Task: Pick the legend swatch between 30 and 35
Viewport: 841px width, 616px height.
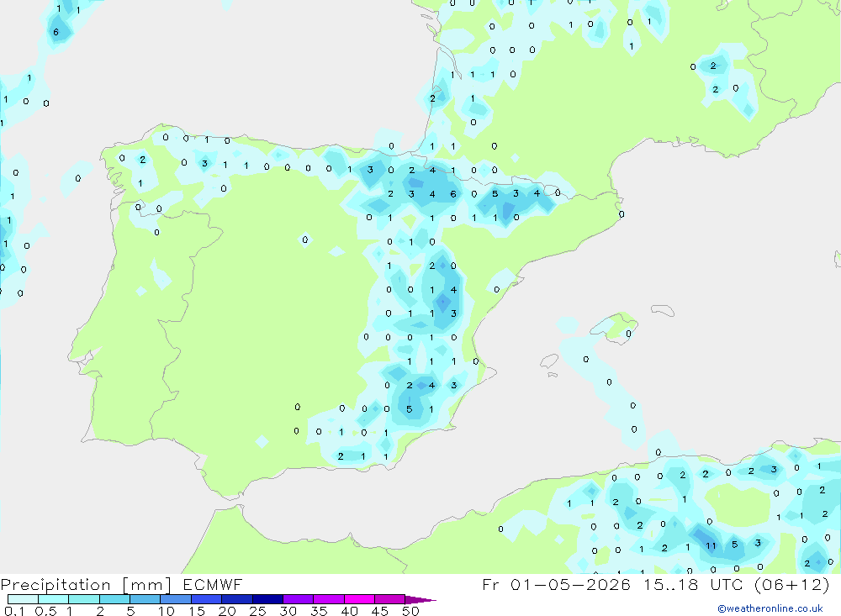Action: tap(298, 599)
